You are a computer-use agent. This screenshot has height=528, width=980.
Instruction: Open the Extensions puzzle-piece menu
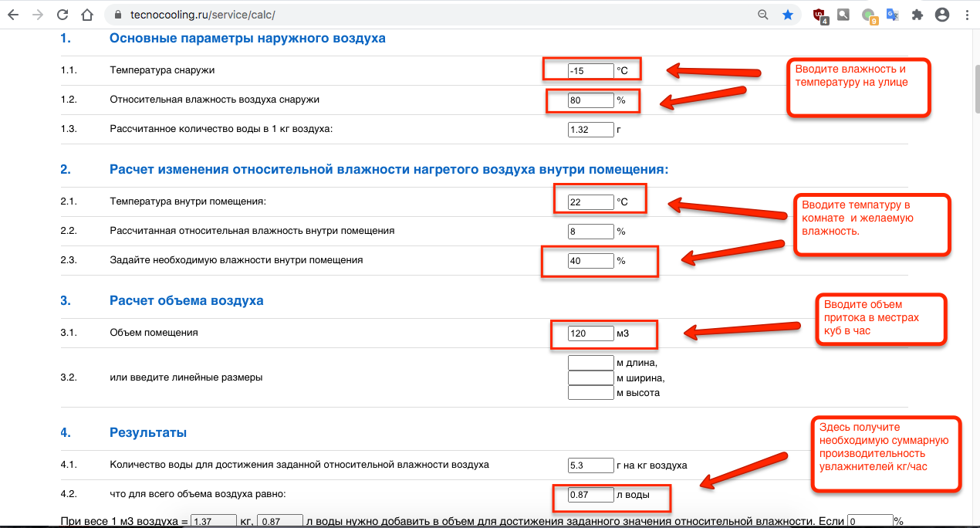917,15
